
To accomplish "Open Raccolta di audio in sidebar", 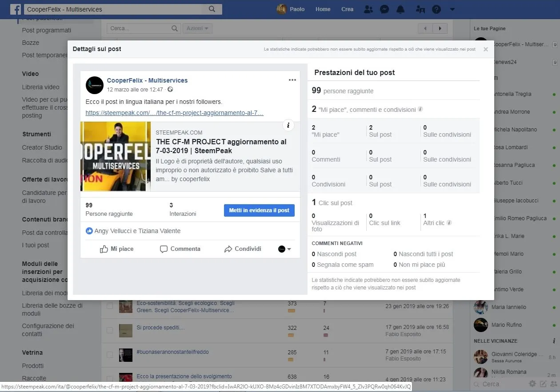I will (x=44, y=160).
